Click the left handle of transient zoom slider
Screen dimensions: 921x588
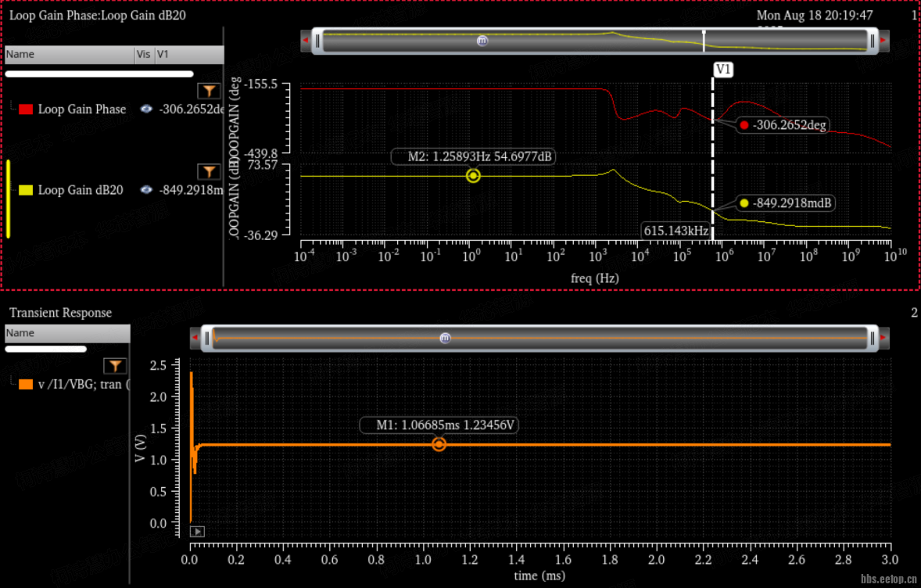tap(206, 338)
